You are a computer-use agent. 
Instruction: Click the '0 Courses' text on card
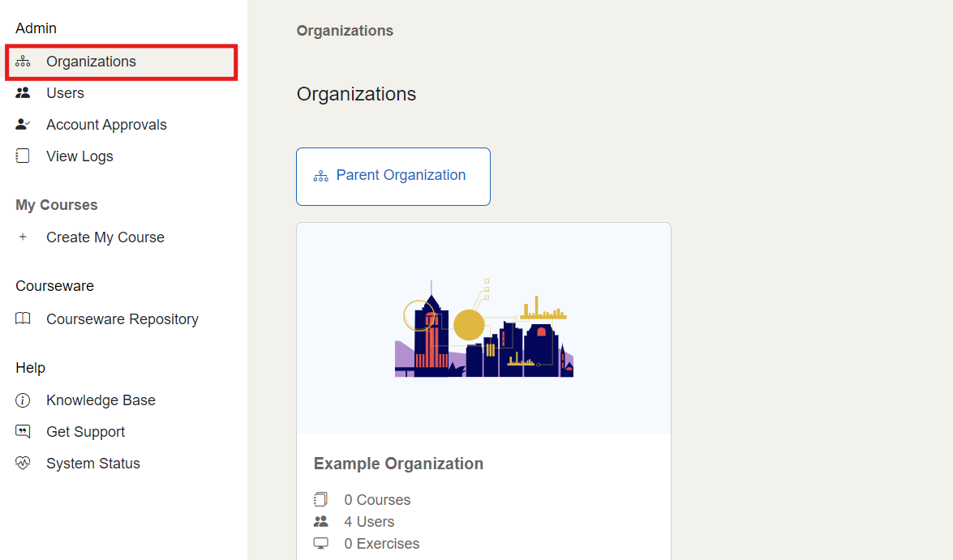coord(377,500)
